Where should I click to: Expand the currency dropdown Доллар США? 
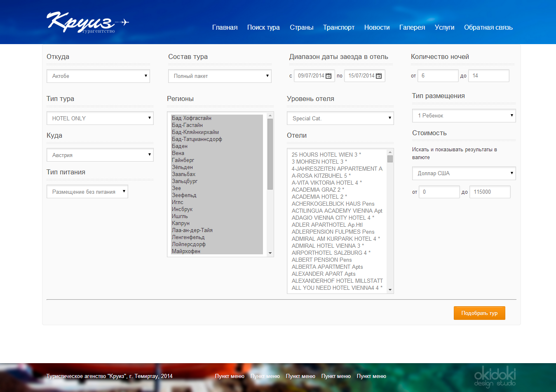point(464,174)
